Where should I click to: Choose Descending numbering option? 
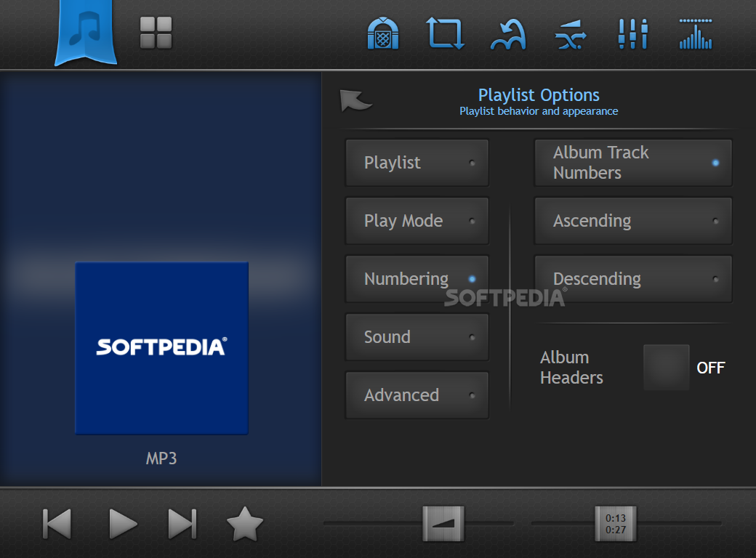pyautogui.click(x=633, y=279)
